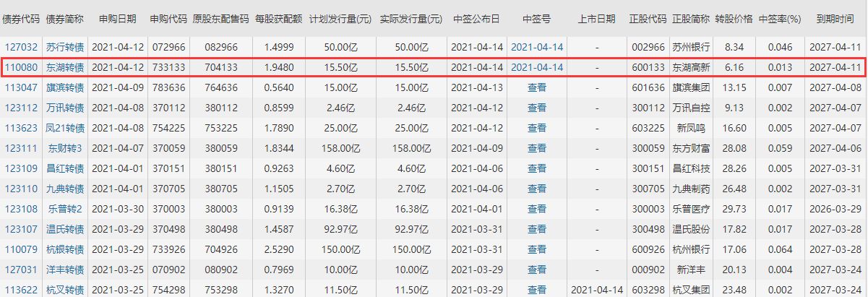Click the 计划发行量(元) column header
This screenshot has height=297, width=868.
coord(340,20)
